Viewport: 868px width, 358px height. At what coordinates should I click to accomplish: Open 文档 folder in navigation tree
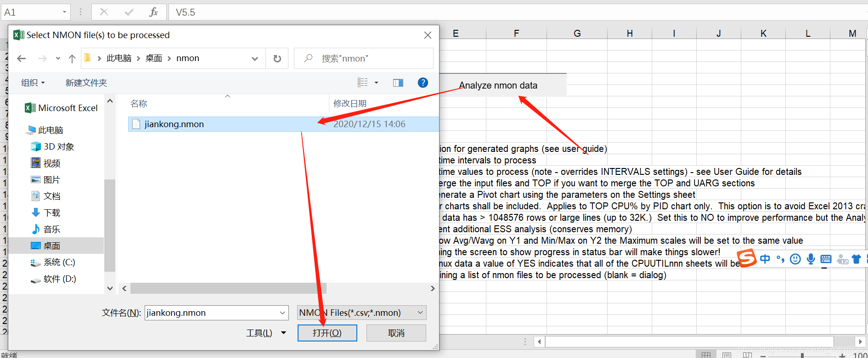(x=46, y=196)
